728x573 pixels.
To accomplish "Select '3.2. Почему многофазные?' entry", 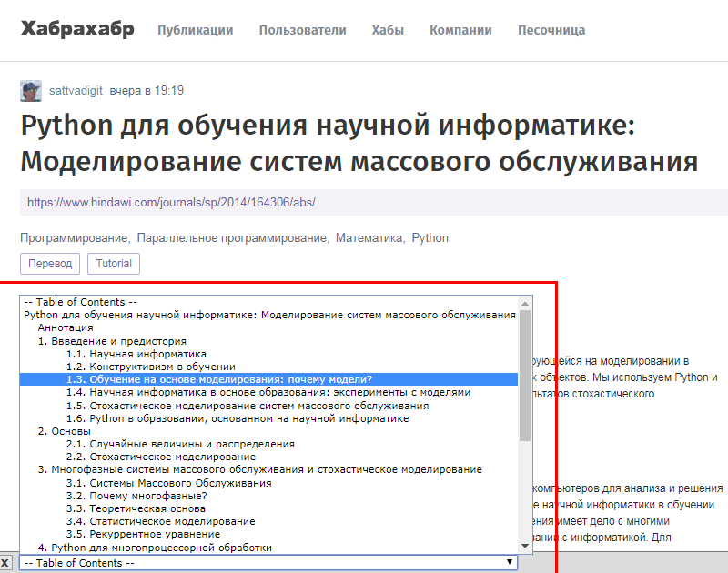I will click(268, 496).
